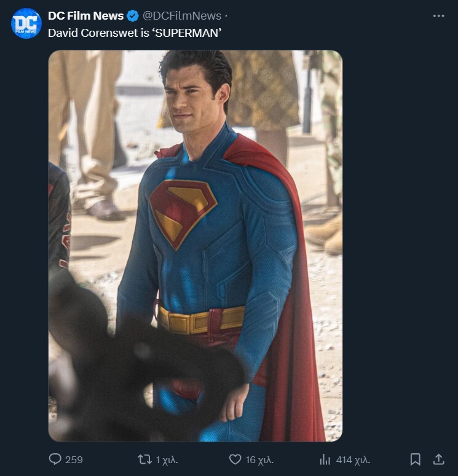
Task: Click the tweet text about David Corenswet
Action: coord(135,32)
